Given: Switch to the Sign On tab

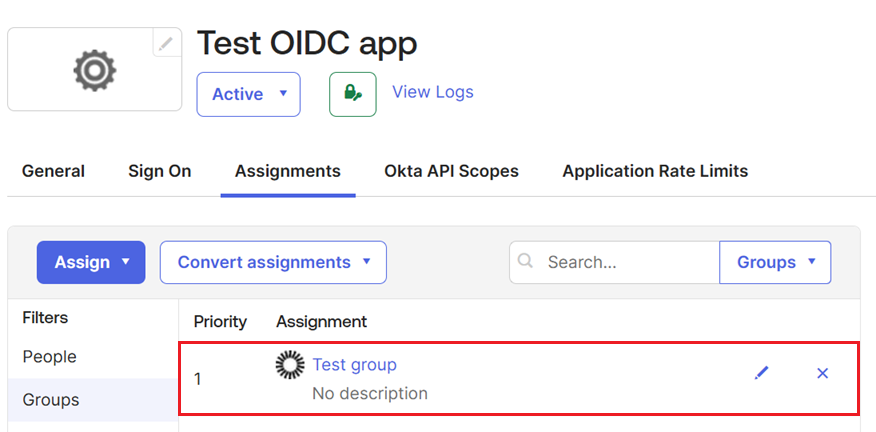Looking at the screenshot, I should pos(159,171).
